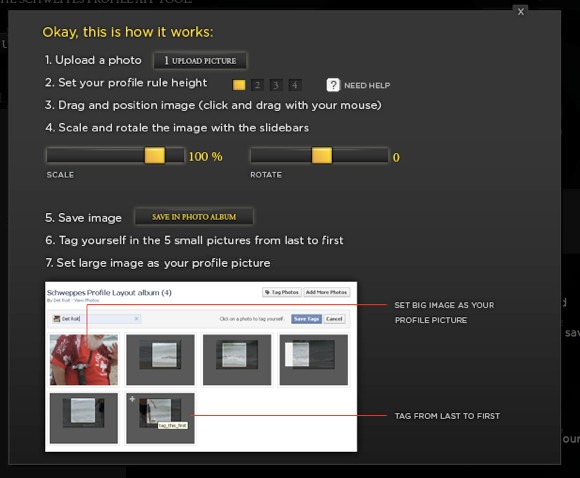
Task: Click the View Photos link under album title
Action: point(87,300)
